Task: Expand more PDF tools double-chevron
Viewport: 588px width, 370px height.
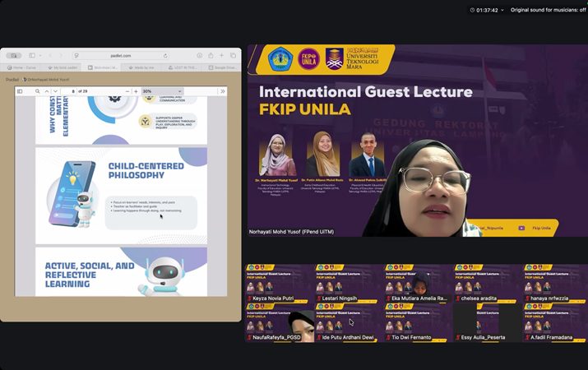Action: click(222, 91)
